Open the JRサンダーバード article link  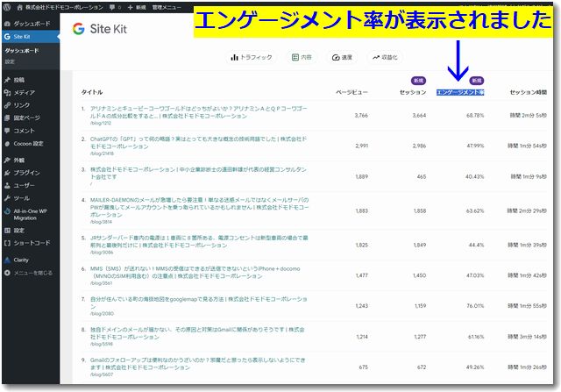point(199,241)
